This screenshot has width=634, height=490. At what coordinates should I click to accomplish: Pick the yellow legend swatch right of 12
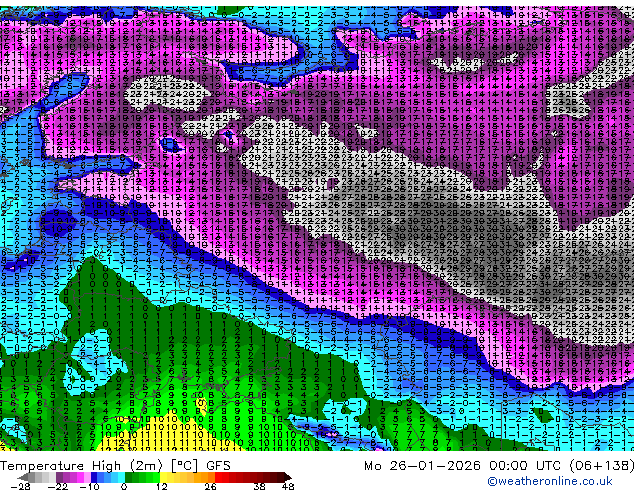tap(163, 477)
